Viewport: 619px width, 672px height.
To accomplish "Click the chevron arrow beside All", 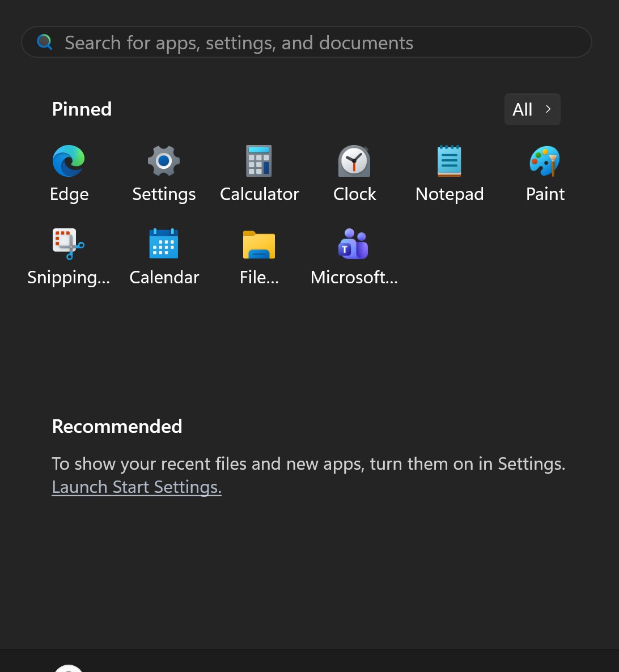I will click(x=548, y=109).
